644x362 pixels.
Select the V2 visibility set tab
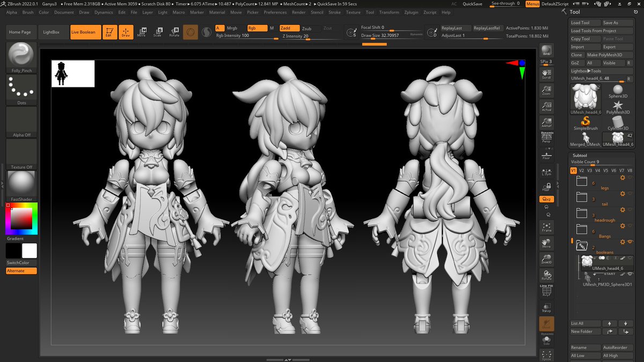tap(581, 171)
